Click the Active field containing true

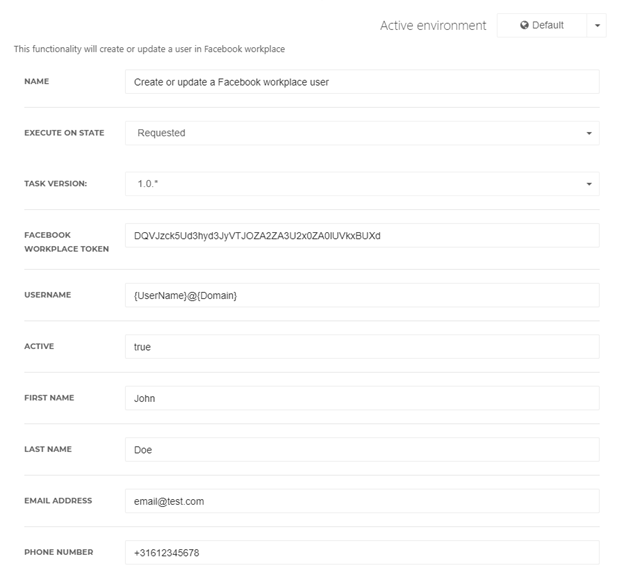(362, 347)
